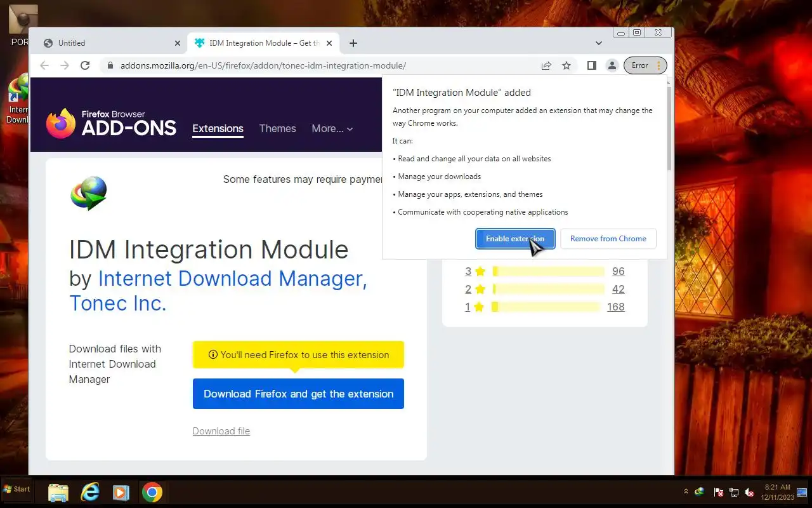Image resolution: width=812 pixels, height=508 pixels.
Task: Close the Untitled tab
Action: [x=178, y=43]
